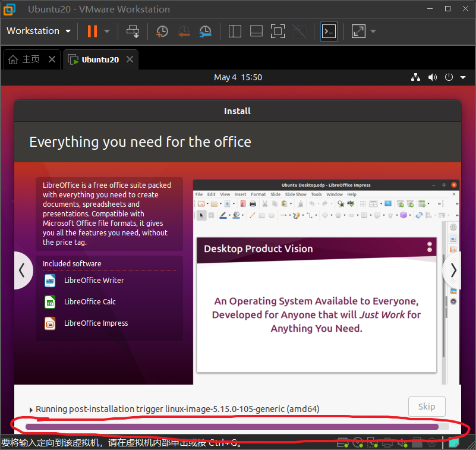The height and width of the screenshot is (450, 476).
Task: Pause the virtual machine with the orange pause icon
Action: 92,31
